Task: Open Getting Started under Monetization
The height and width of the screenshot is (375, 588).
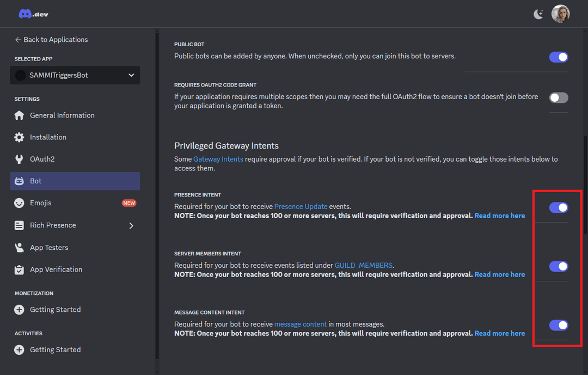Action: point(75,310)
